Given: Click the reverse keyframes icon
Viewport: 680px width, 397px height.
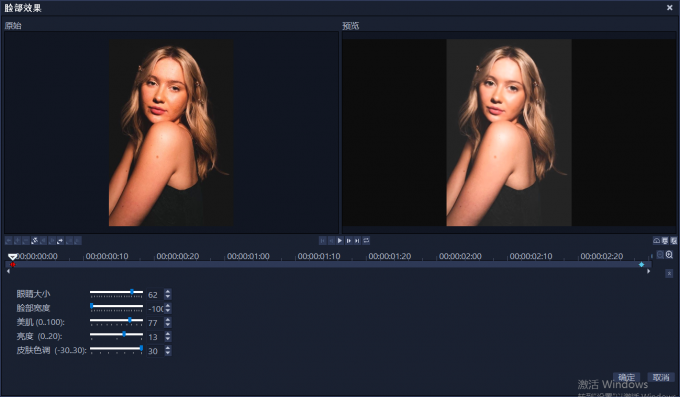Looking at the screenshot, I should point(35,240).
